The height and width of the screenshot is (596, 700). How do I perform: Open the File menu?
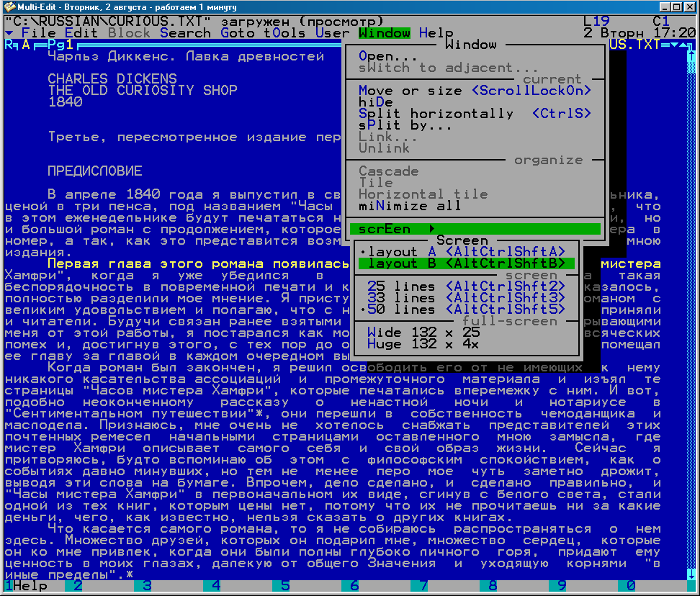pos(39,33)
